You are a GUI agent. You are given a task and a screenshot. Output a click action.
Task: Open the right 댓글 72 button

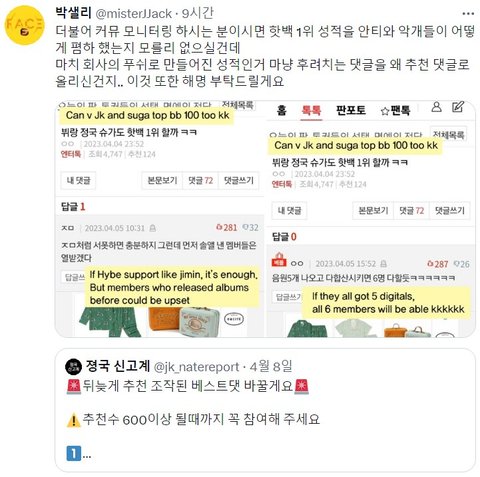(x=412, y=210)
